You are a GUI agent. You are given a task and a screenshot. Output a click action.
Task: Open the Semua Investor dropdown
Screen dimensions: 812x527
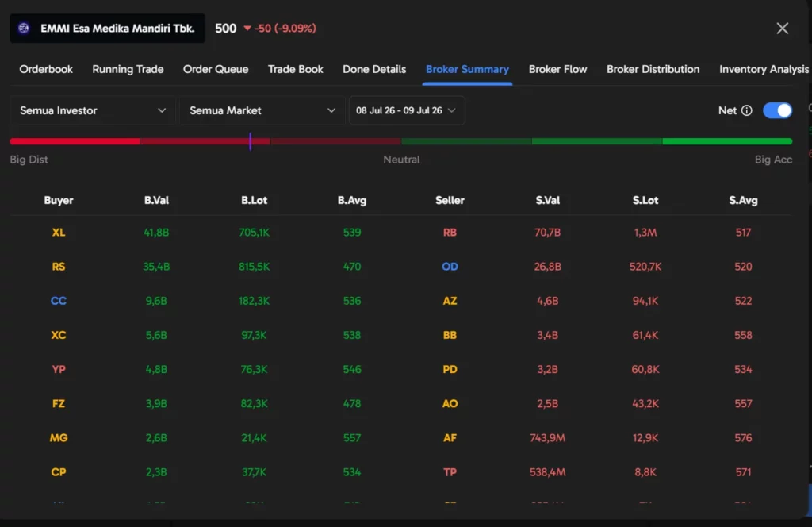click(x=93, y=110)
